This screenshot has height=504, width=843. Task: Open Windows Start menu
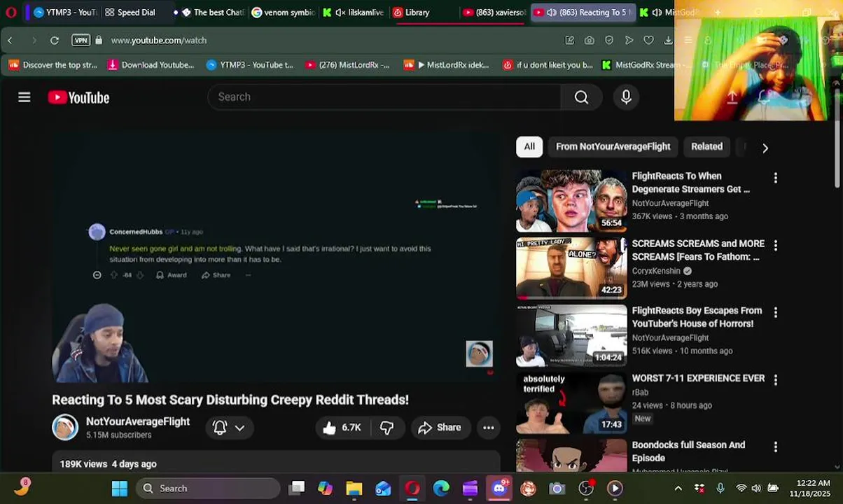pyautogui.click(x=120, y=489)
